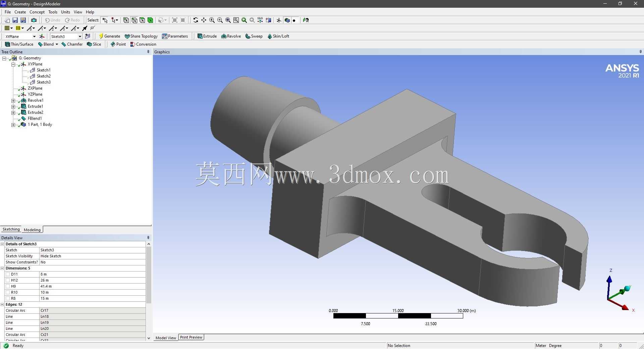
Task: Switch to the Print Preview tab
Action: (x=191, y=337)
